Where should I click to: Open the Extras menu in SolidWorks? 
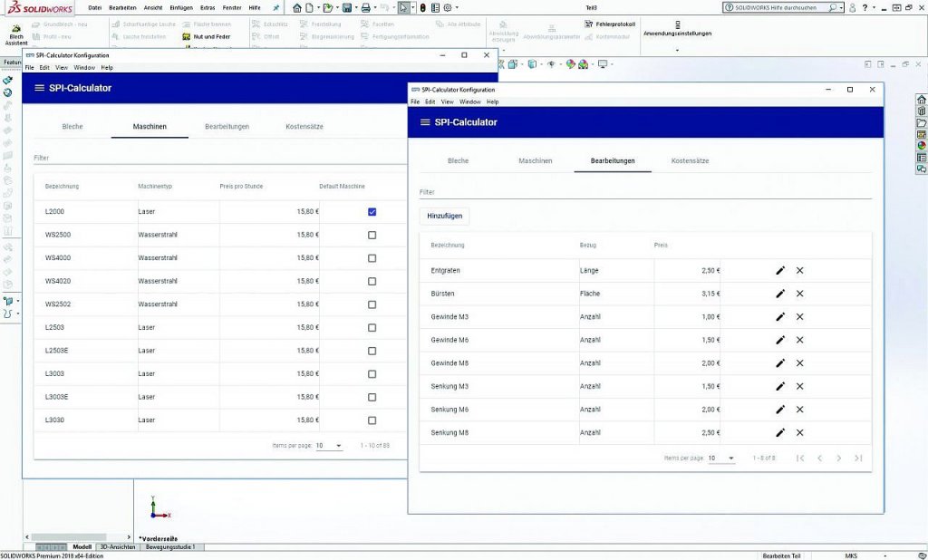point(208,7)
